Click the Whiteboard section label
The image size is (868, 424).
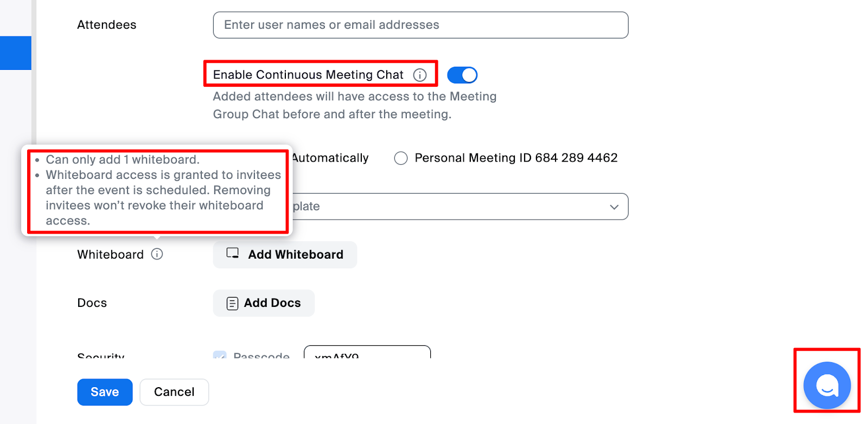pyautogui.click(x=110, y=254)
